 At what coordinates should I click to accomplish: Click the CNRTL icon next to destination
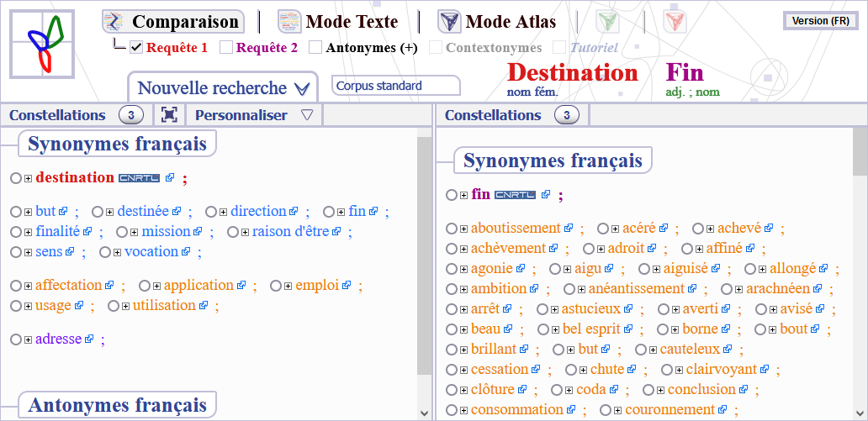tap(139, 178)
